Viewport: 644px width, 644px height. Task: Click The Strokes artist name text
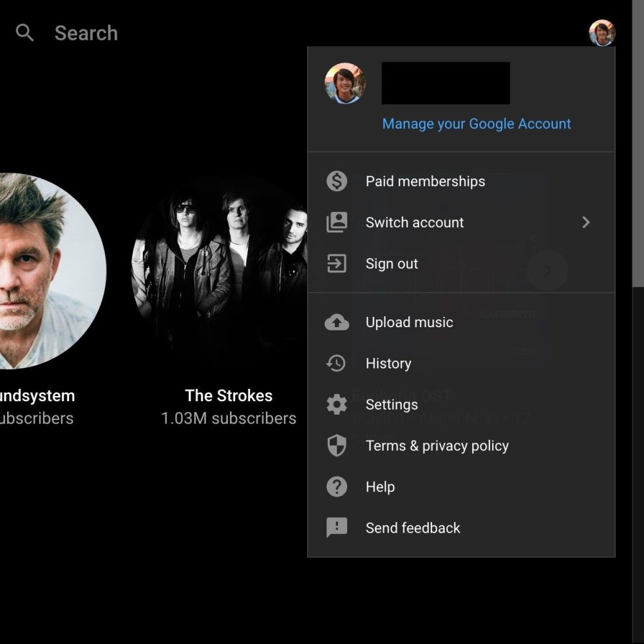click(x=229, y=395)
